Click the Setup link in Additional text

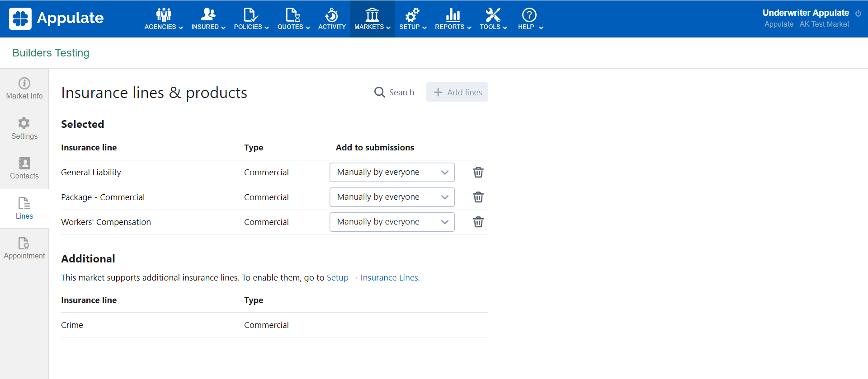[337, 278]
